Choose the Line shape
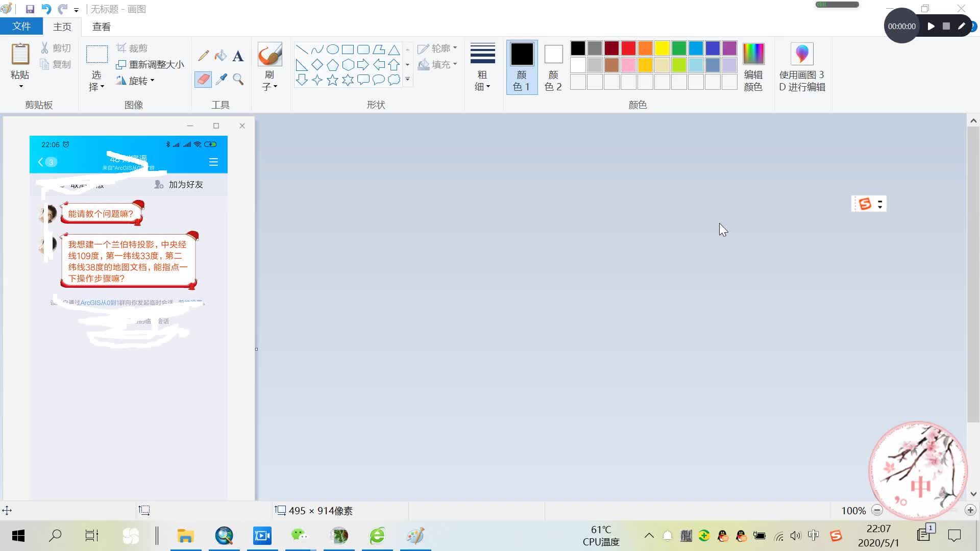Screen dimensions: 980x551 [302, 49]
